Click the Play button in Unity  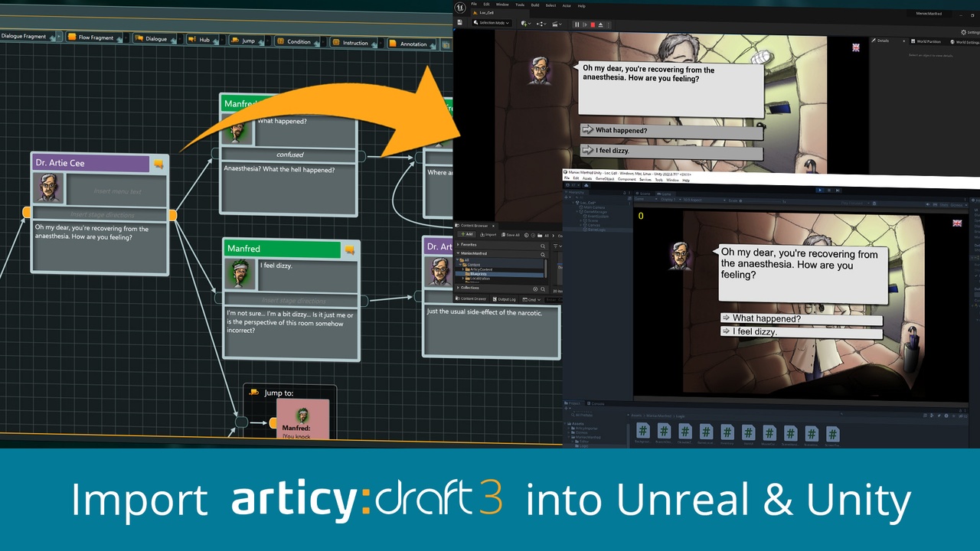click(x=820, y=190)
